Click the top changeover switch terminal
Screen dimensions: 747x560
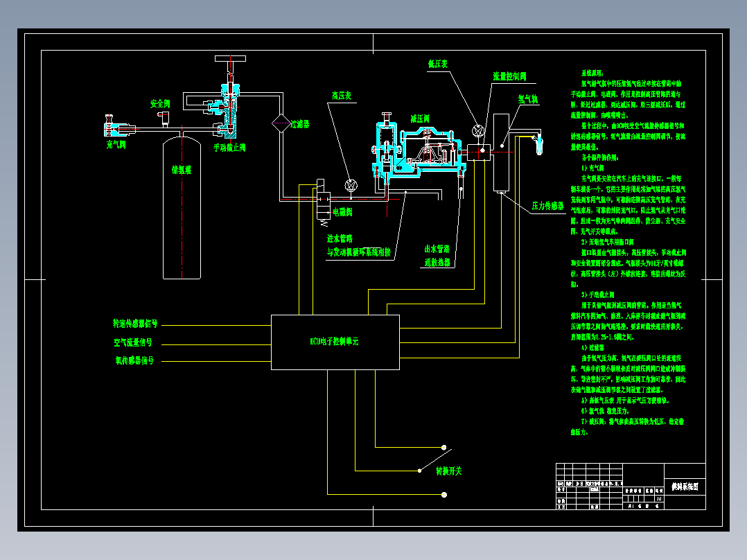tap(444, 448)
